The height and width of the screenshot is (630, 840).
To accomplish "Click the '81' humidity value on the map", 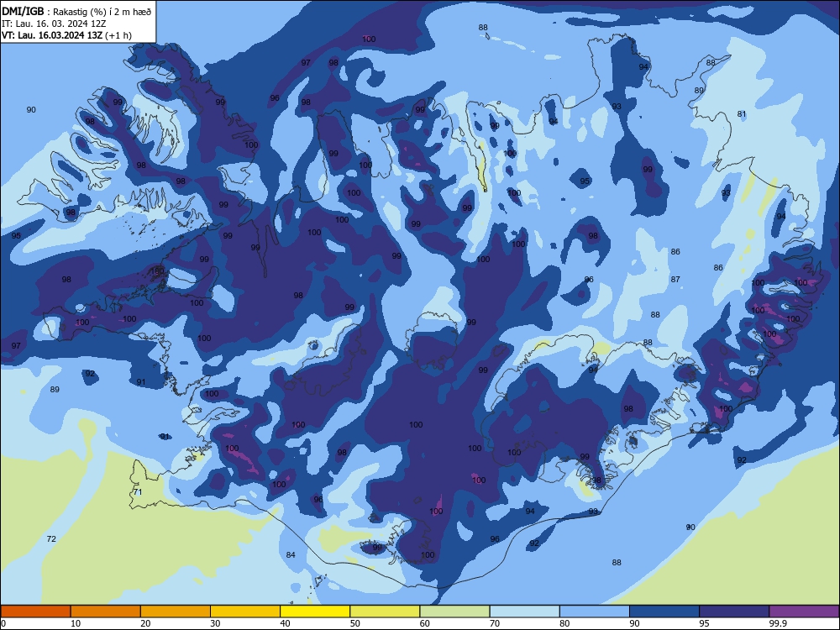I will 742,113.
